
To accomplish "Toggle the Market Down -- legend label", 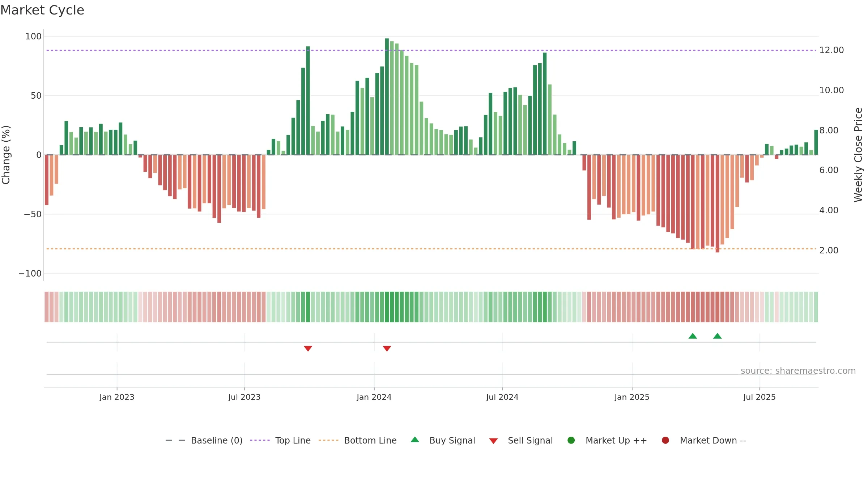I will (x=713, y=440).
